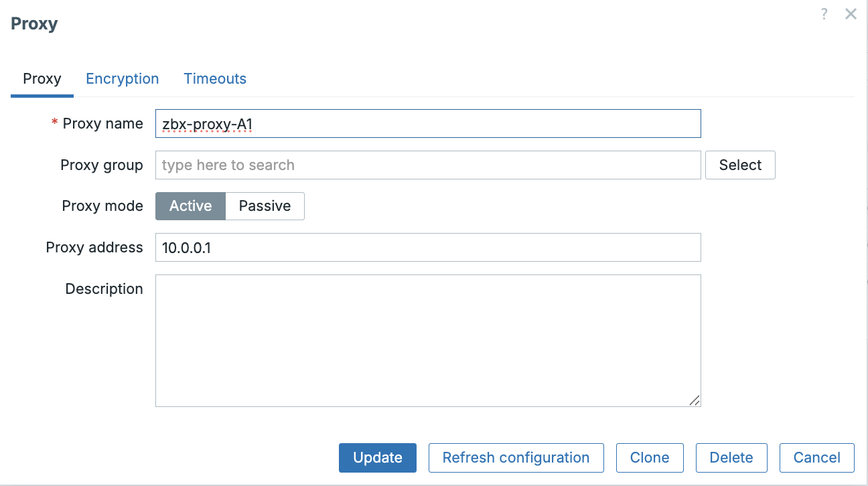Click inside the Proxy name field
The width and height of the screenshot is (868, 486).
coord(428,123)
